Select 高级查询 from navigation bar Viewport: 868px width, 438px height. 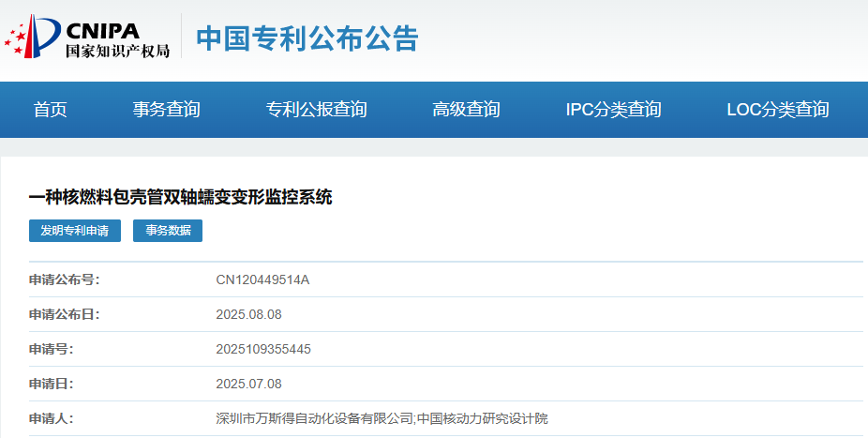click(x=466, y=110)
